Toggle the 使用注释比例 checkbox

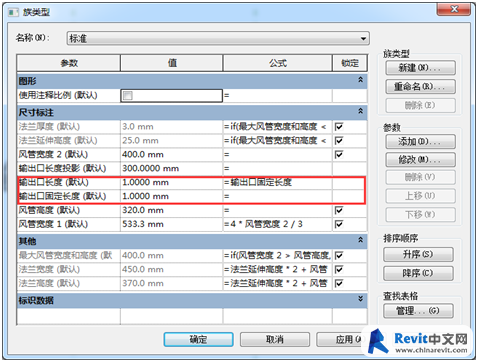tap(128, 96)
